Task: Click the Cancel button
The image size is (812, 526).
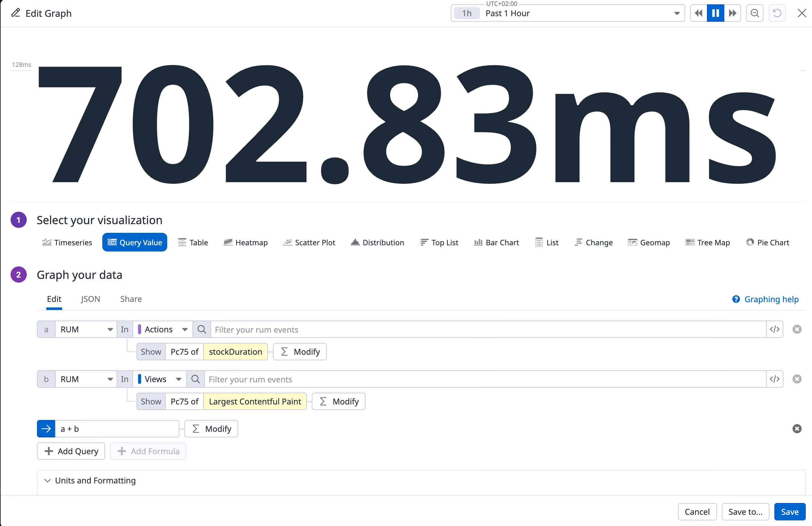Action: click(697, 512)
